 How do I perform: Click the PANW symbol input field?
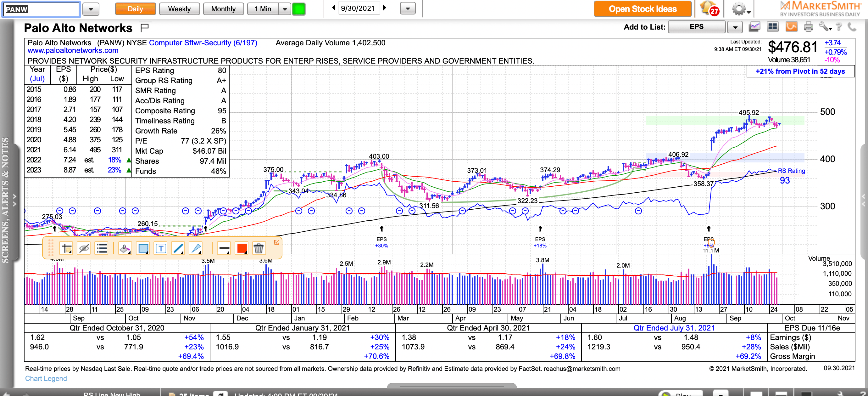coord(42,9)
